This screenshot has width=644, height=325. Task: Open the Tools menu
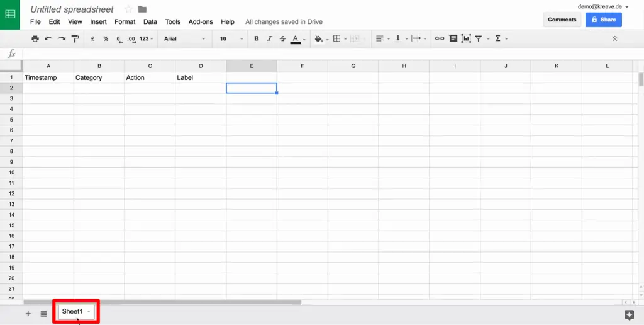point(173,22)
